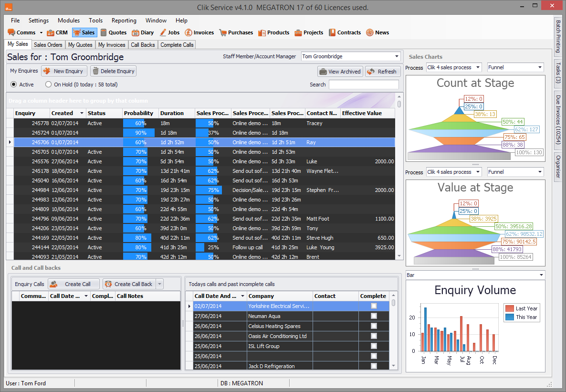Tick Complete checkbox for Celsius Heating Spares
This screenshot has width=566, height=392.
coord(374,326)
